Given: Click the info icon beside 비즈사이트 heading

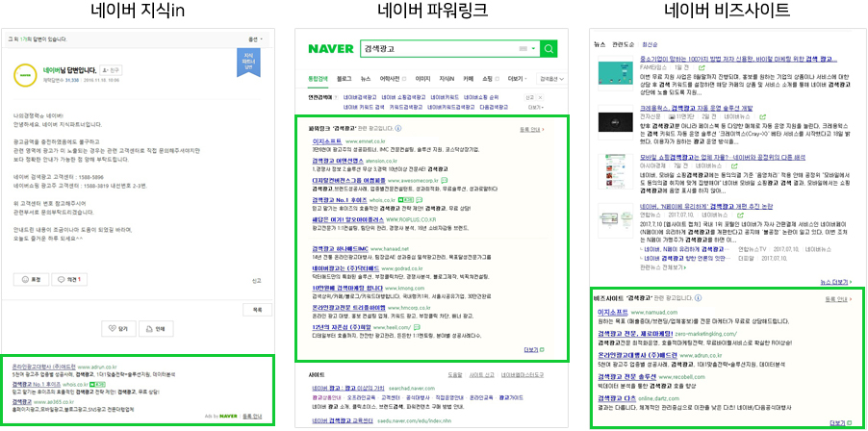Looking at the screenshot, I should click(x=698, y=298).
